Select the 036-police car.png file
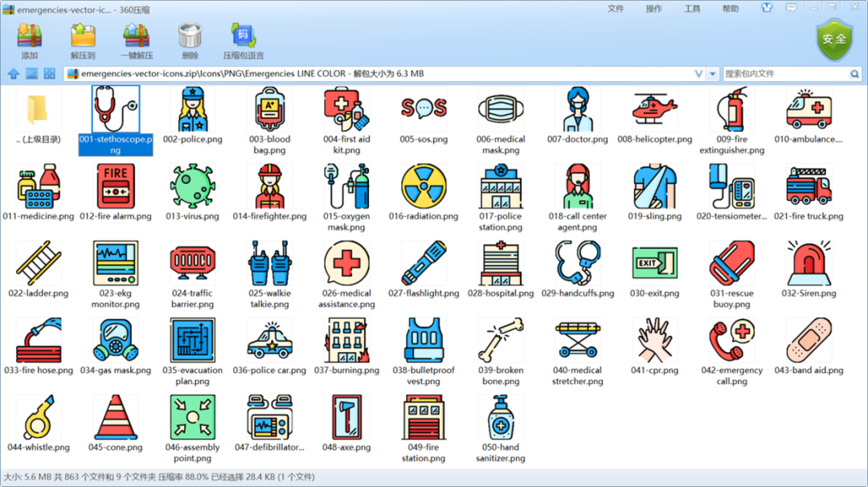This screenshot has width=868, height=487. click(x=269, y=346)
